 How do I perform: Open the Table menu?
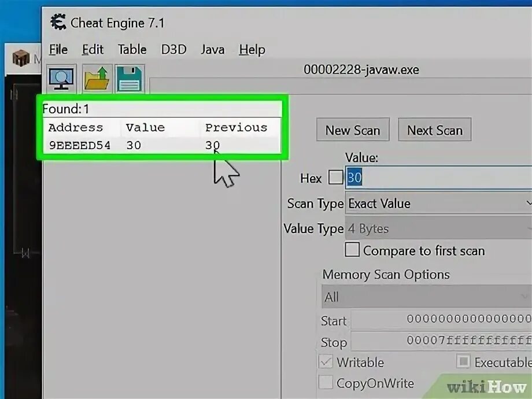(132, 50)
